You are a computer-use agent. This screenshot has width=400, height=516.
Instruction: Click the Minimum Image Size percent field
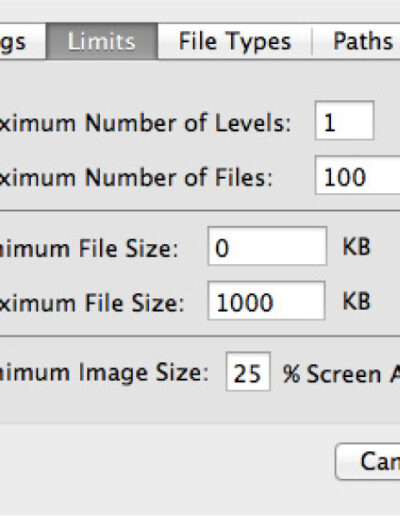[248, 371]
